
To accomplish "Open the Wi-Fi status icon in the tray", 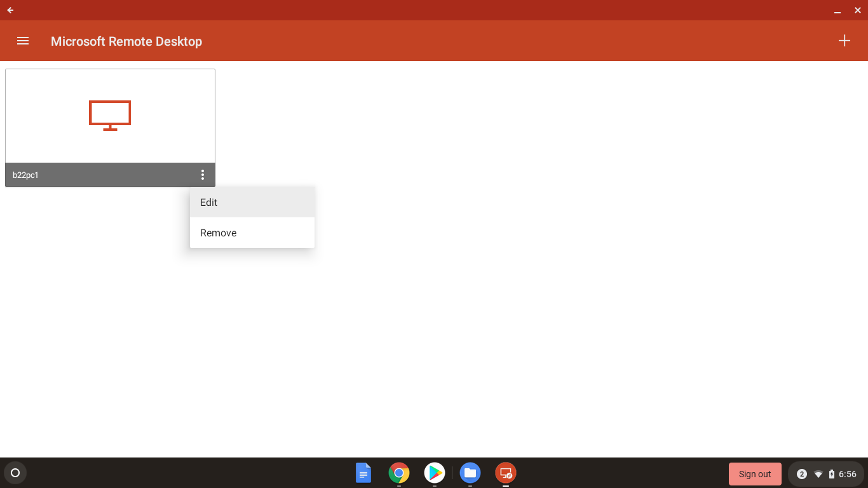I will tap(818, 474).
